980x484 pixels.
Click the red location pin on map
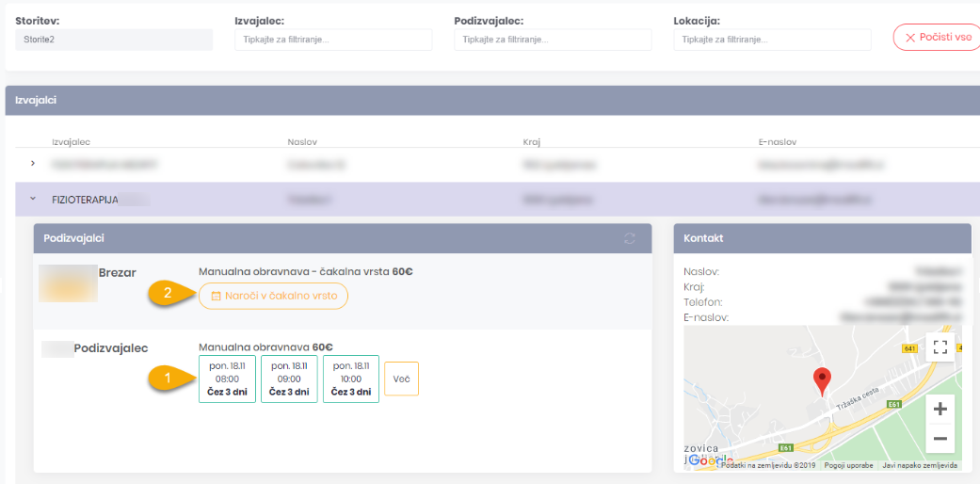click(x=822, y=380)
